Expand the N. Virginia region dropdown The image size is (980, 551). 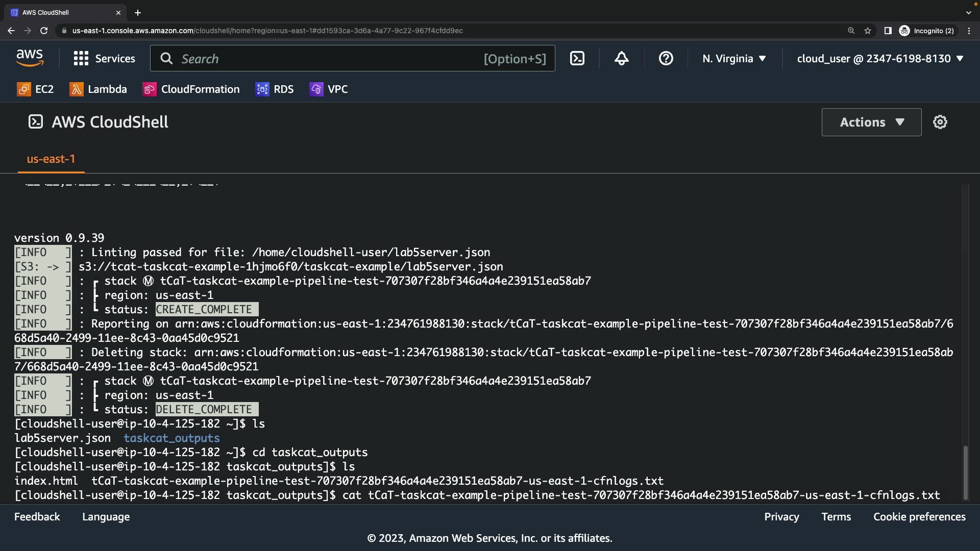734,59
